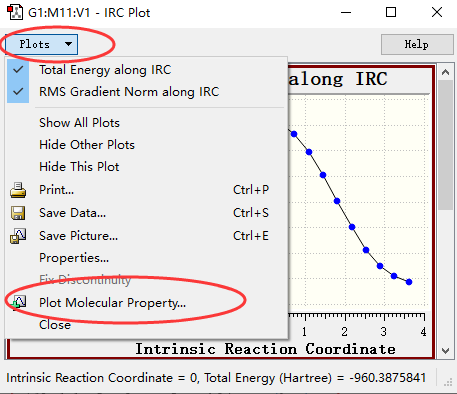Click the vertical scrollbar thumb
This screenshot has height=394, width=457.
click(445, 145)
